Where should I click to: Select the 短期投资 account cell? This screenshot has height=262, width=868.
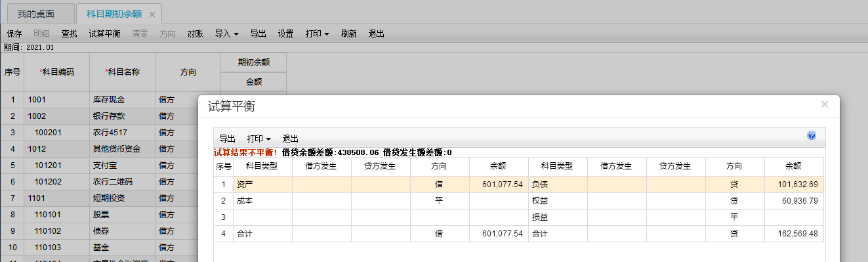coord(122,198)
